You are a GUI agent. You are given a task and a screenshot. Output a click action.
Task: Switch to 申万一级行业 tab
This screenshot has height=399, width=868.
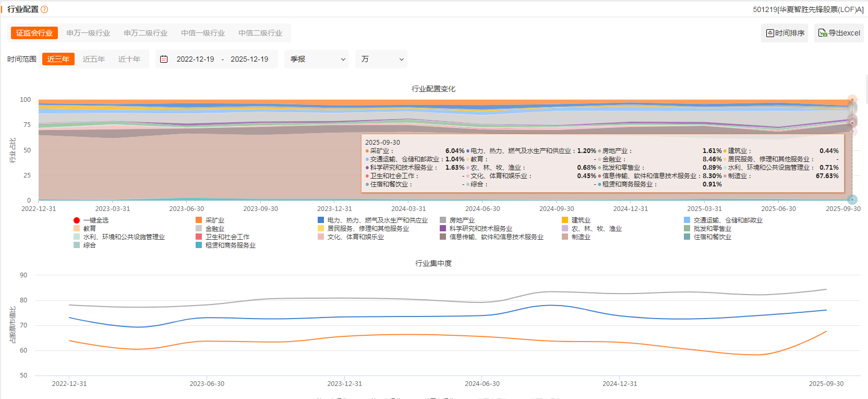(88, 33)
